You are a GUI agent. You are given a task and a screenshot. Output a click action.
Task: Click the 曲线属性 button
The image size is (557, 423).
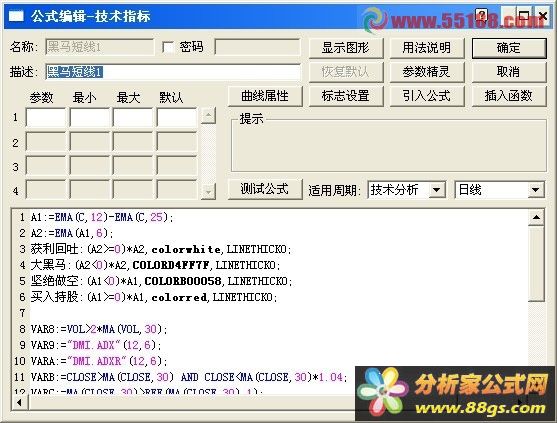[x=265, y=96]
